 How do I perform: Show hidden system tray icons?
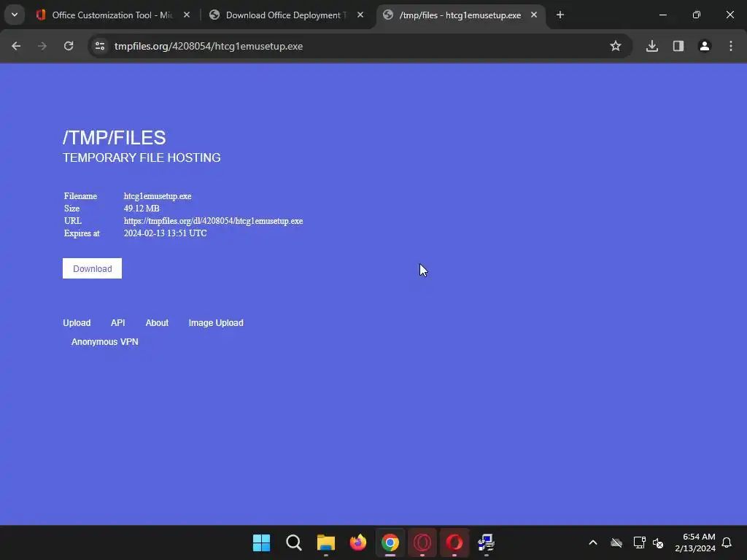coord(593,542)
